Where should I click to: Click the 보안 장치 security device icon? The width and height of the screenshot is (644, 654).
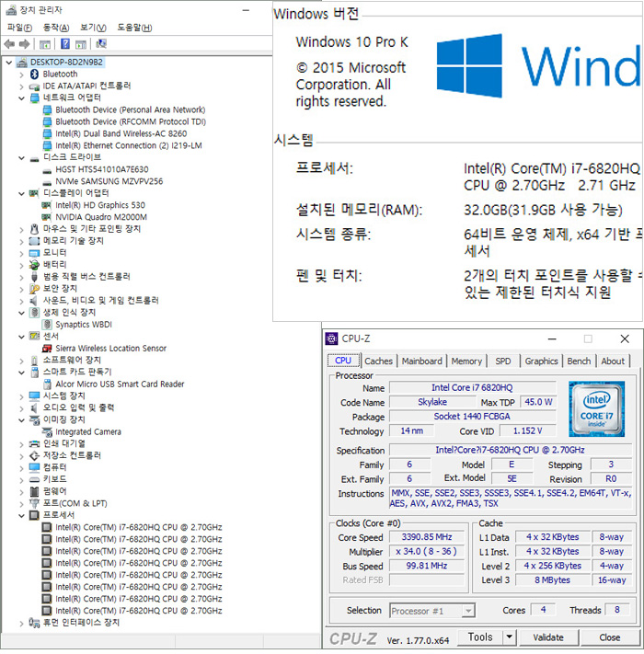[35, 289]
